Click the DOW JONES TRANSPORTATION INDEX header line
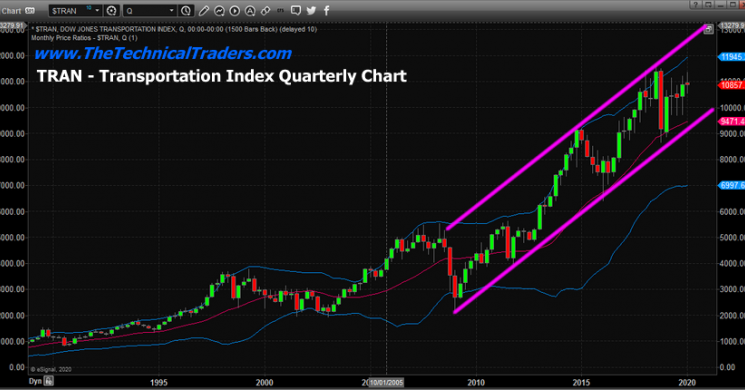745x390 pixels. pyautogui.click(x=173, y=29)
